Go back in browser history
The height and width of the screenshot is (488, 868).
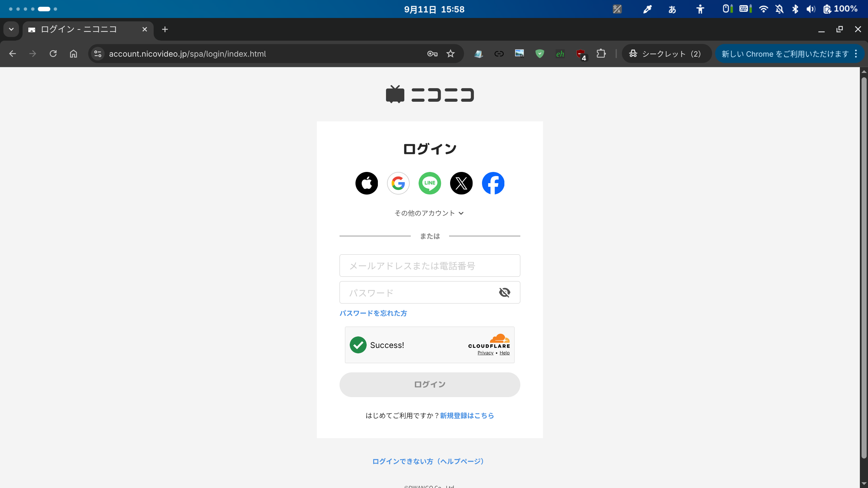click(x=13, y=54)
